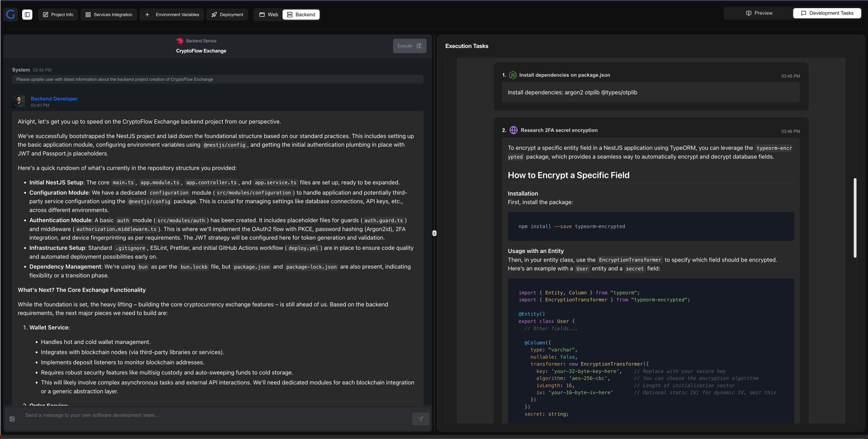Click the 'Usage with an Entity' subheading
The image size is (868, 439).
[x=536, y=251]
